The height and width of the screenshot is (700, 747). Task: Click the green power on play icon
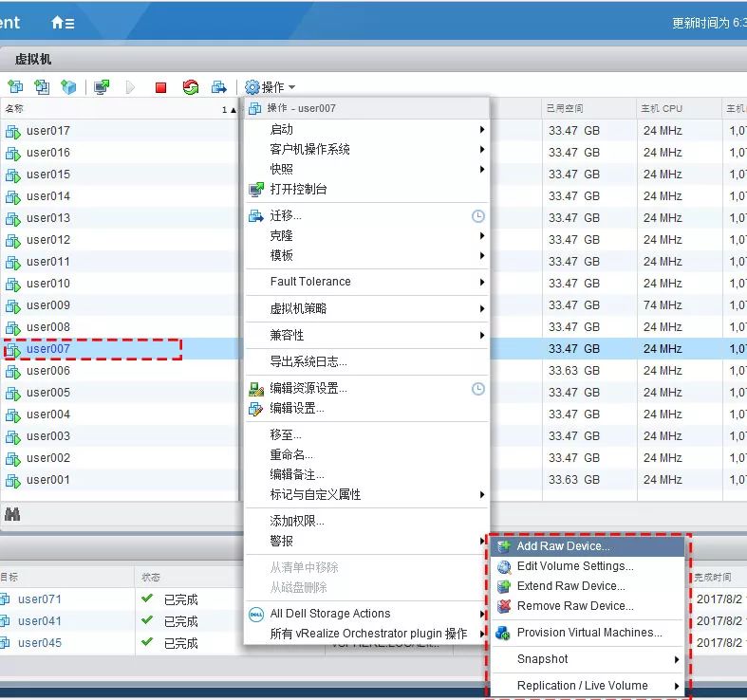pos(130,87)
